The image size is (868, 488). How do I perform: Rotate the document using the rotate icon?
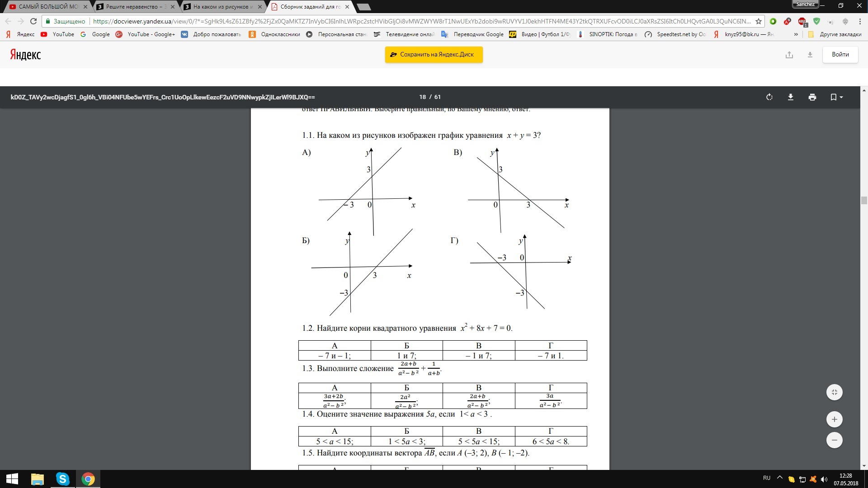769,97
